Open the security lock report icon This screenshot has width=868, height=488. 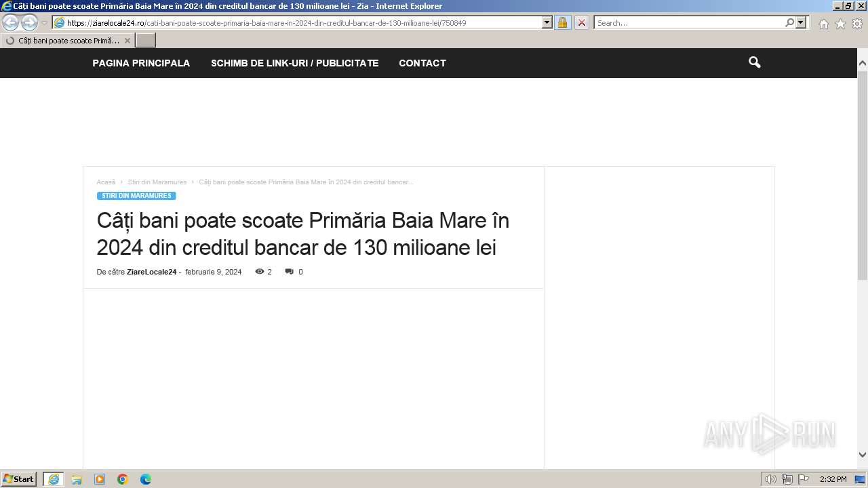coord(562,22)
